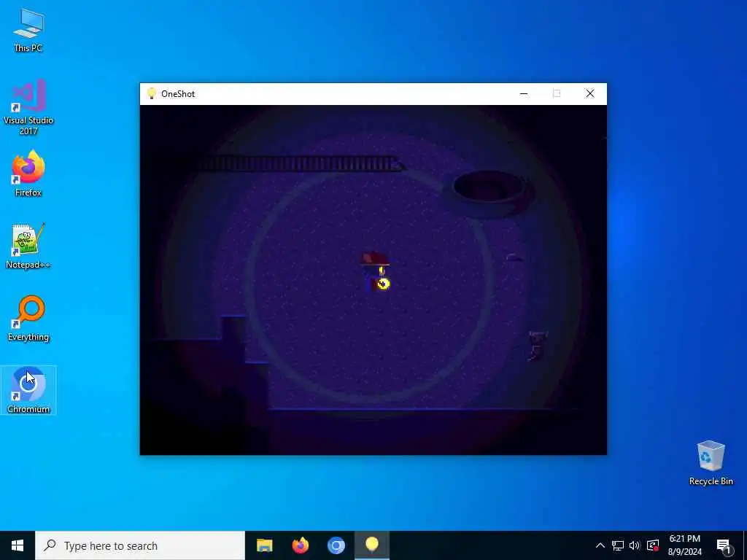This screenshot has width=747, height=560.
Task: Select the Chromium desktop shortcut
Action: tap(28, 391)
